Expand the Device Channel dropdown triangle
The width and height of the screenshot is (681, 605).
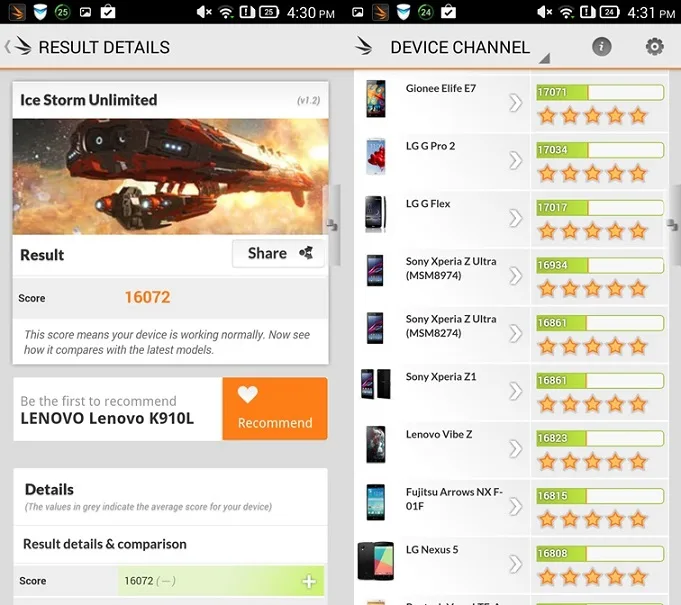point(545,58)
